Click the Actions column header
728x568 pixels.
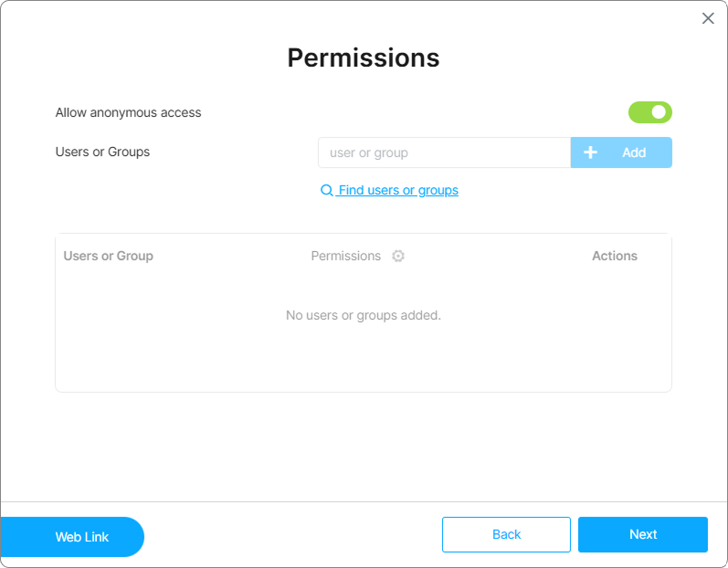[x=614, y=256]
